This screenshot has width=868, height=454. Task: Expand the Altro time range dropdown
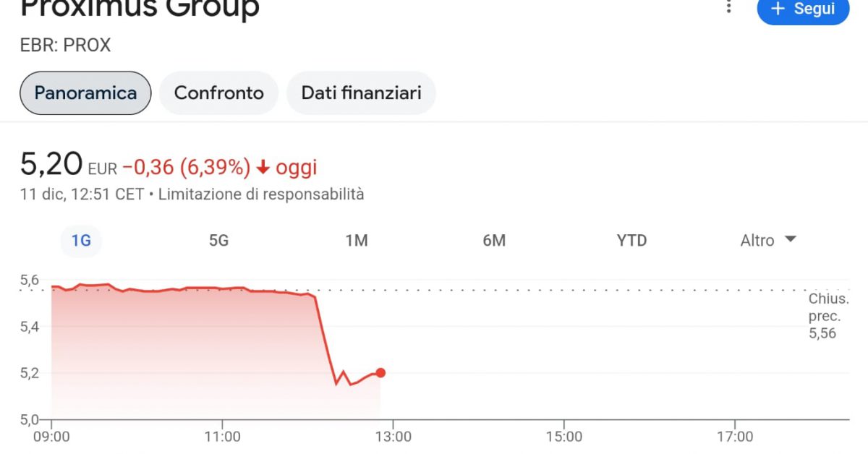coord(768,241)
